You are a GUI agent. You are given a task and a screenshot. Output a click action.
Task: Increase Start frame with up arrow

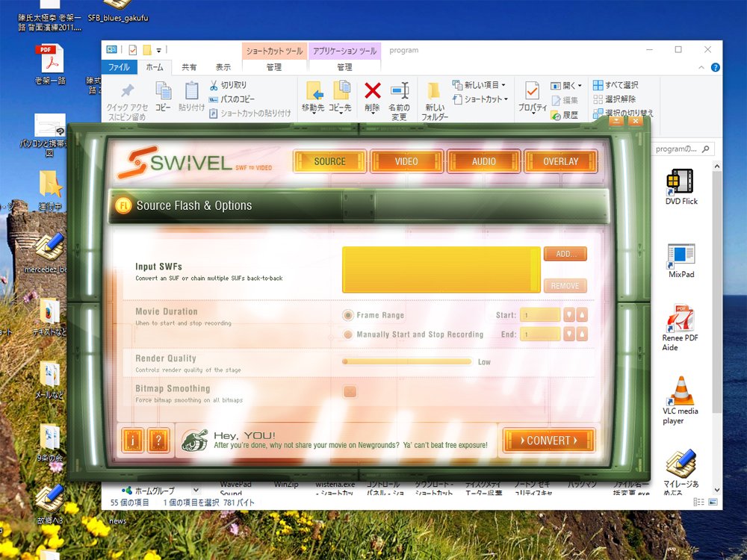pos(582,315)
